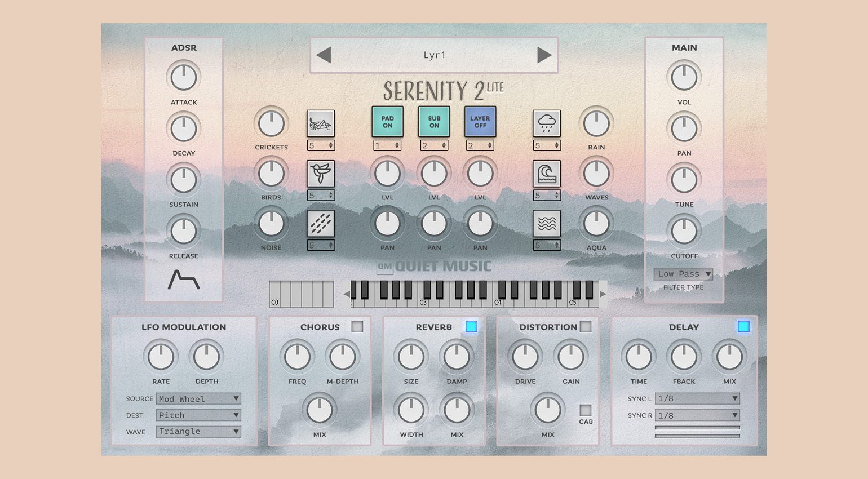Screen dimensions: 868x479
Task: Toggle the PAD ON button
Action: click(x=388, y=122)
